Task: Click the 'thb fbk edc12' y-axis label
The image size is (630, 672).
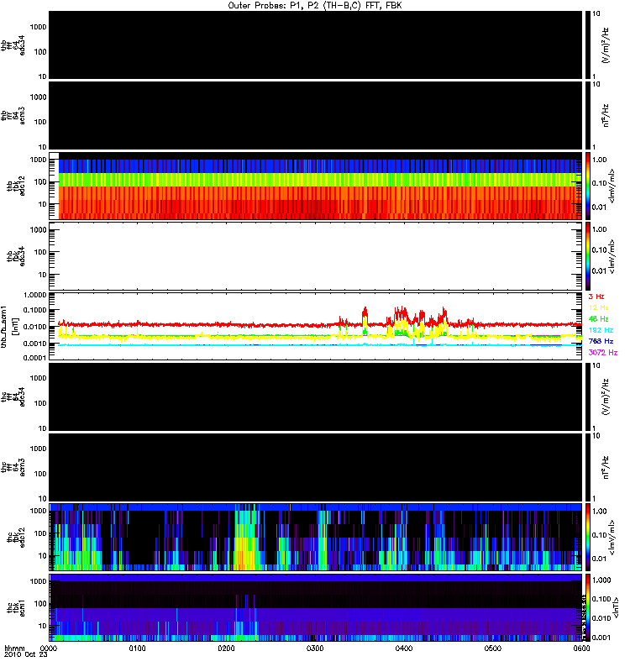Action: 16,186
